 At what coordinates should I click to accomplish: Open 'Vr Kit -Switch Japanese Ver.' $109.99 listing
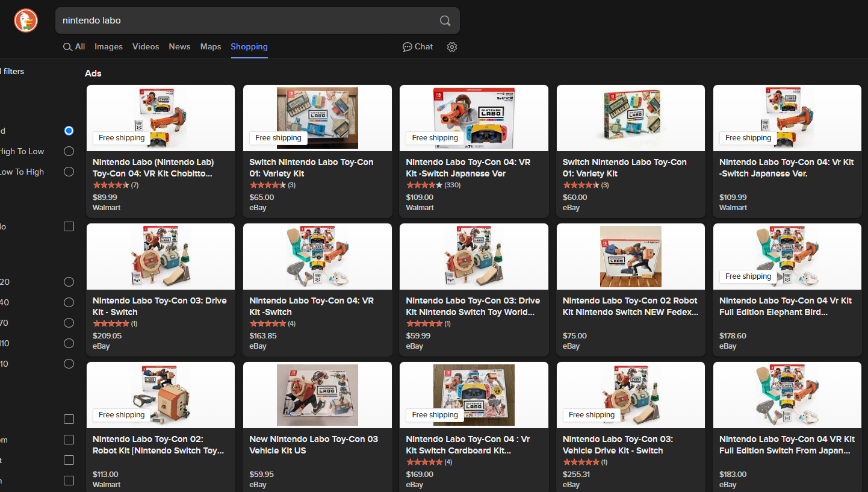click(x=787, y=151)
